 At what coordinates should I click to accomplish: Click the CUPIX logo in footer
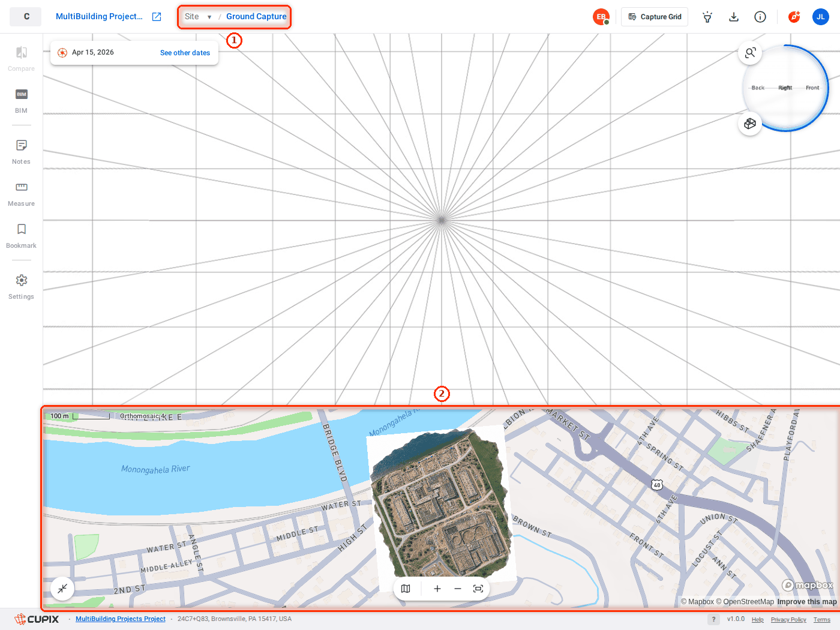point(37,619)
